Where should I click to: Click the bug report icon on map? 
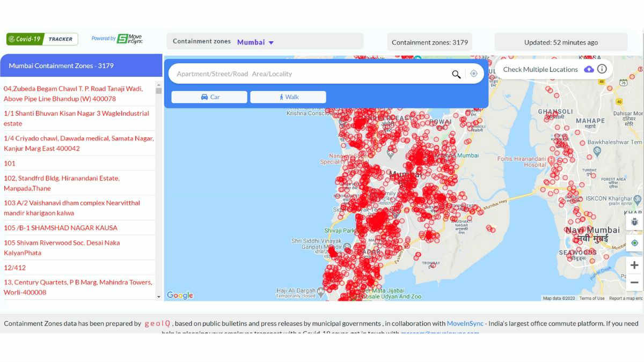pos(634,221)
